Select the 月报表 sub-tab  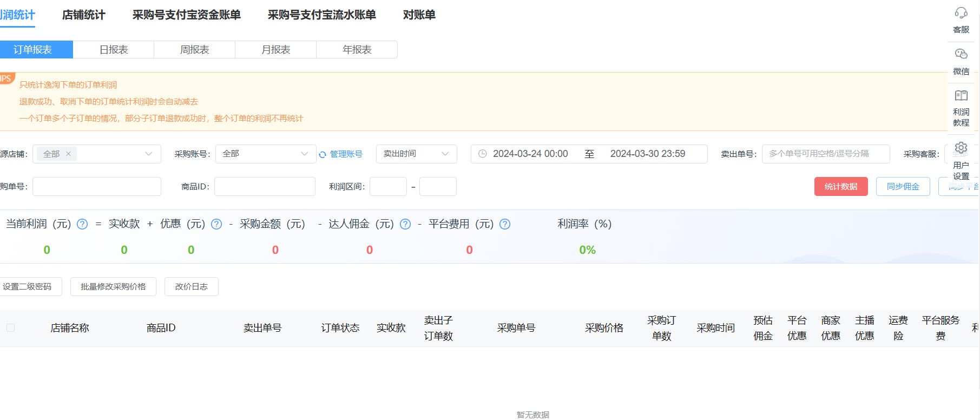click(x=276, y=49)
